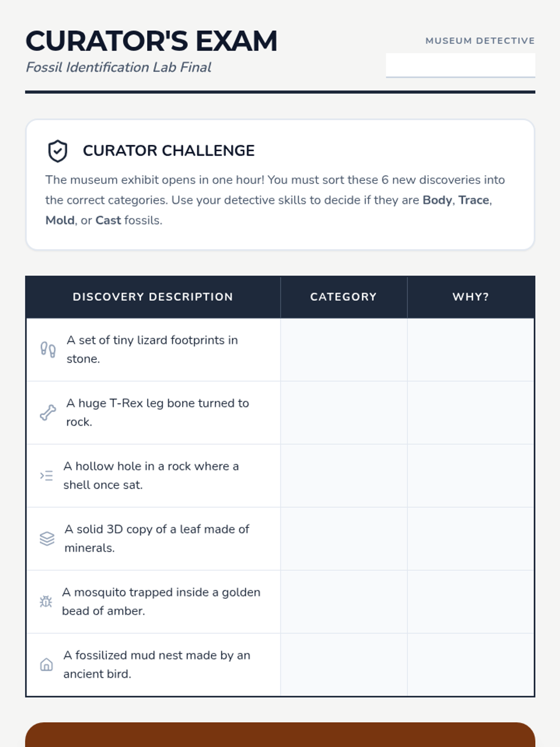Click the footprints icon beside lizard footprints
Viewport: 560px width, 747px height.
click(x=48, y=350)
